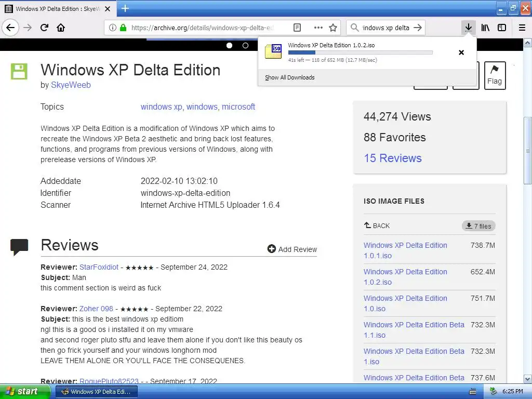Click the green secure connection padlock
The height and width of the screenshot is (399, 532).
click(x=123, y=28)
